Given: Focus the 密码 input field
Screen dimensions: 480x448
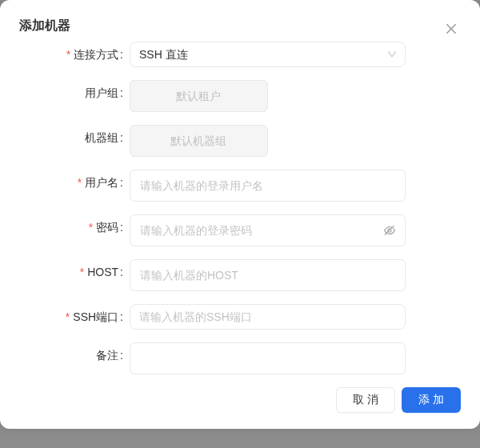Looking at the screenshot, I should tap(267, 230).
